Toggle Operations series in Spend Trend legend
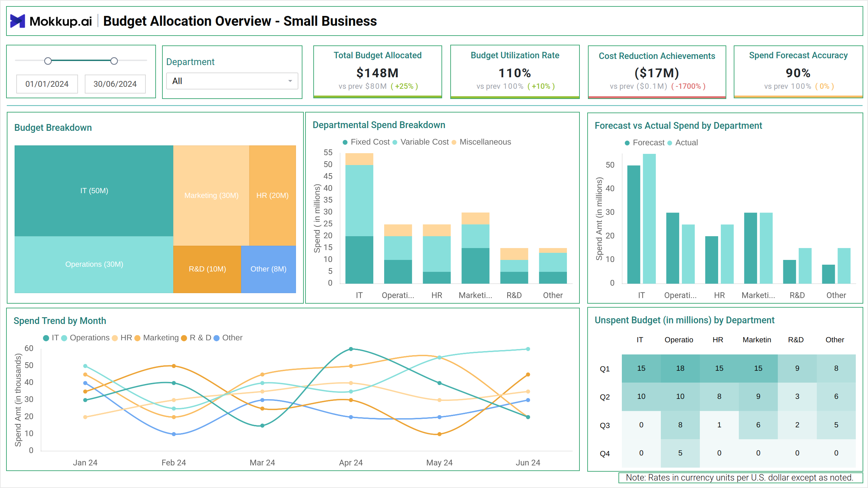This screenshot has height=488, width=868. (85, 338)
